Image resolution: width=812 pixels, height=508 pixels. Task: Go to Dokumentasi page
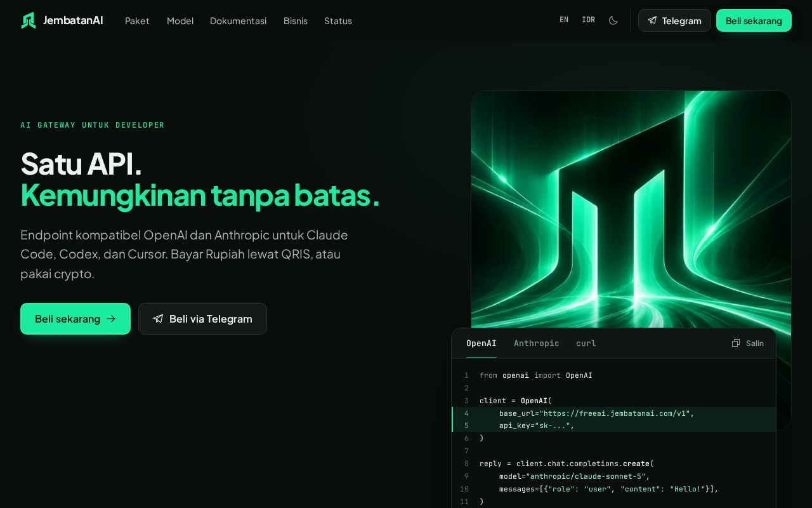239,21
